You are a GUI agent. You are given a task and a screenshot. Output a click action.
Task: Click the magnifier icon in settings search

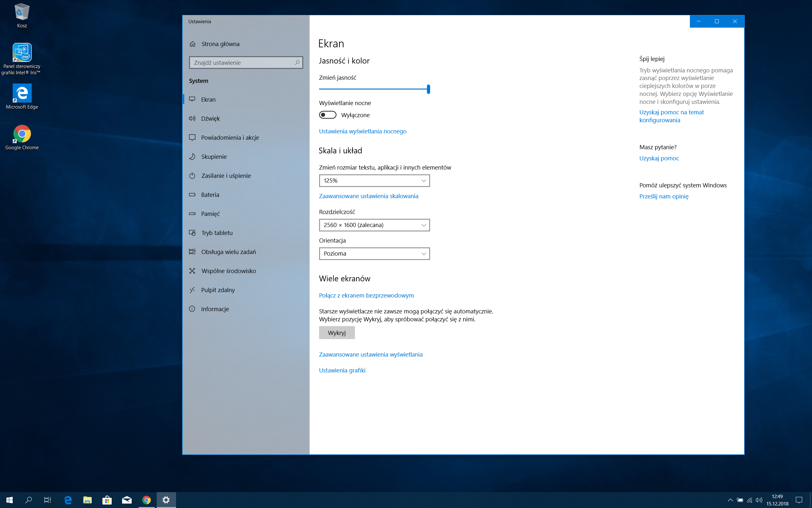[x=297, y=63]
